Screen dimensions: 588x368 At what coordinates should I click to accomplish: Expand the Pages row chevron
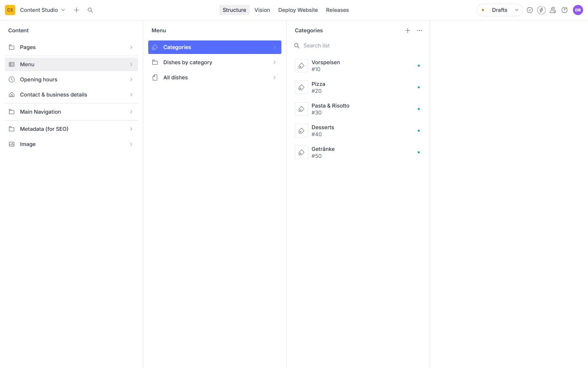131,47
